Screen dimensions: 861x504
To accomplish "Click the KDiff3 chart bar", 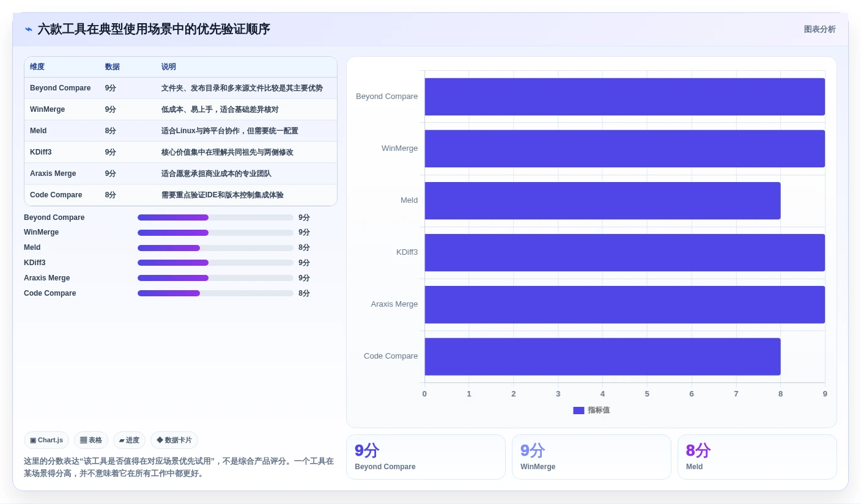I will (x=624, y=252).
